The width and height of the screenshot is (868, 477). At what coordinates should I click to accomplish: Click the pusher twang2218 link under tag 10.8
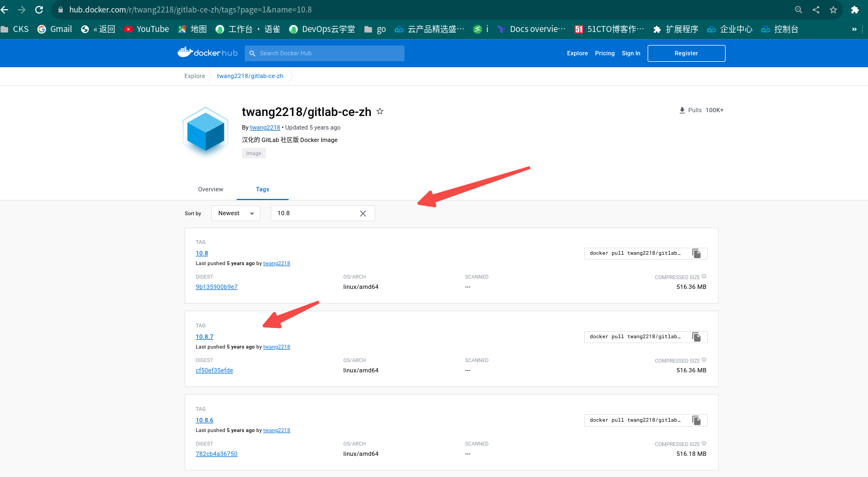point(277,263)
